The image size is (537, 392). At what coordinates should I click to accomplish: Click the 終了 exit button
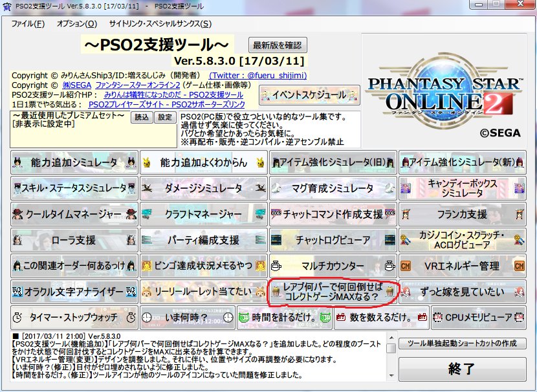click(463, 369)
